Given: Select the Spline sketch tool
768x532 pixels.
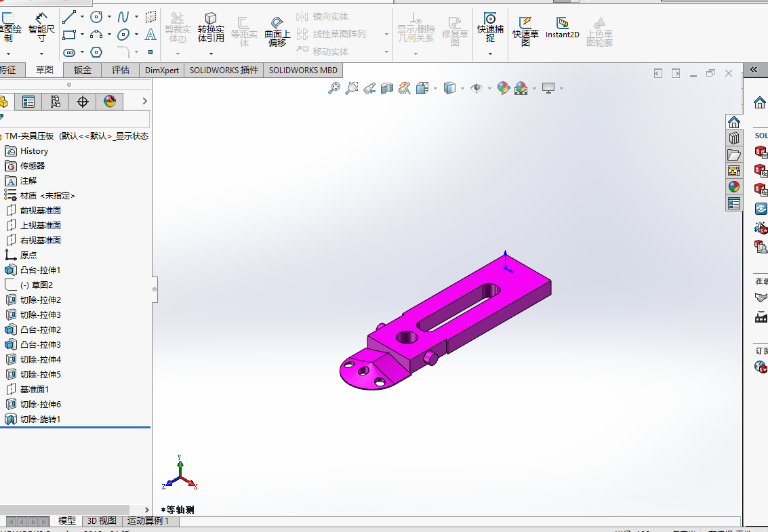Looking at the screenshot, I should click(123, 17).
